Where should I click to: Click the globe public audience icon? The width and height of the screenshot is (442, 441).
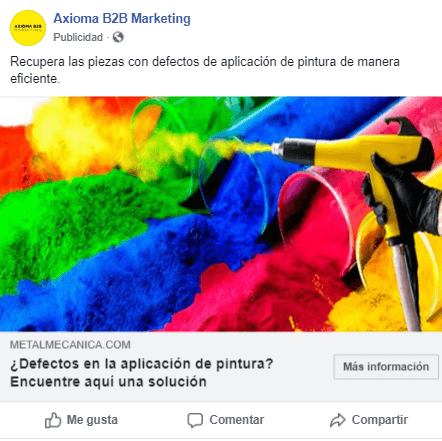(x=118, y=37)
